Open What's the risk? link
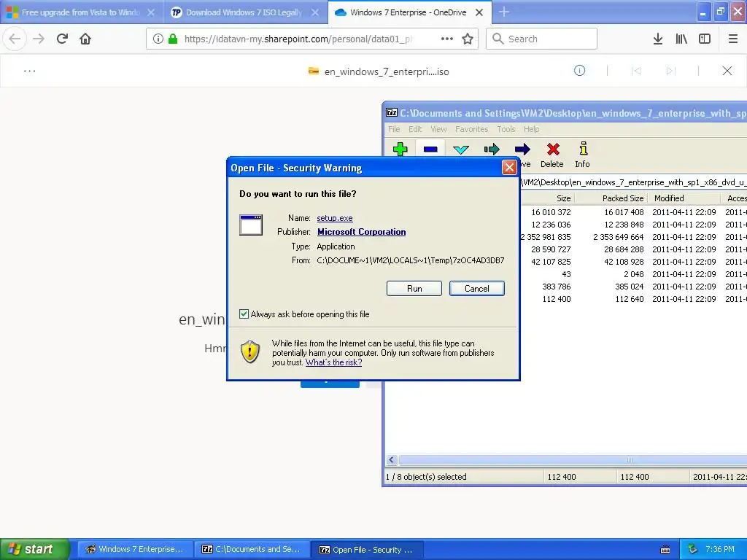747x560 pixels. [333, 362]
